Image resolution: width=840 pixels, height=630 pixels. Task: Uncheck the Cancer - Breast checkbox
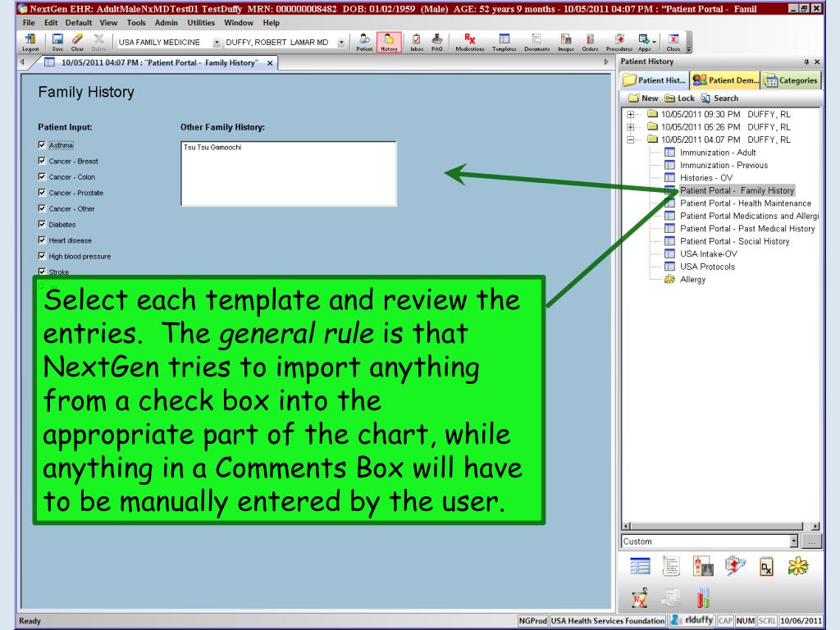tap(42, 161)
